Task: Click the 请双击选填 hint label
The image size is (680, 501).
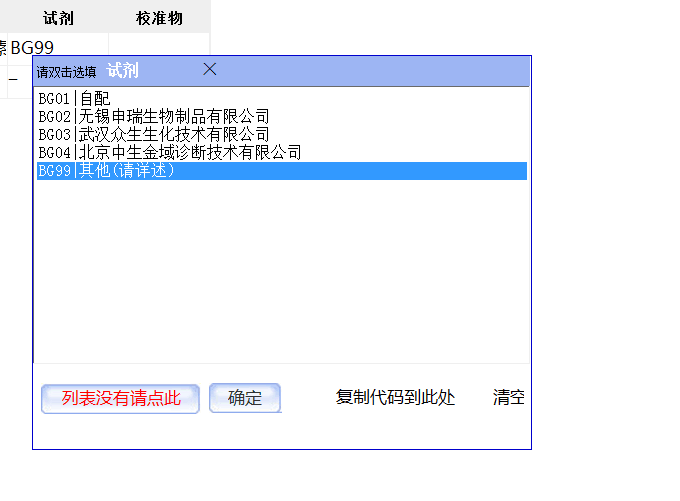Action: [x=67, y=72]
